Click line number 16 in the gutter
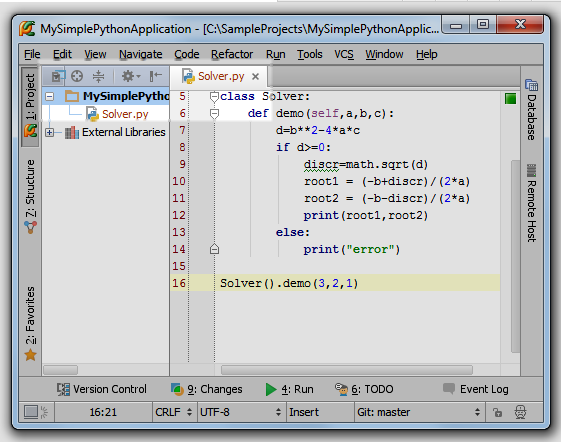This screenshot has height=442, width=561. (179, 283)
